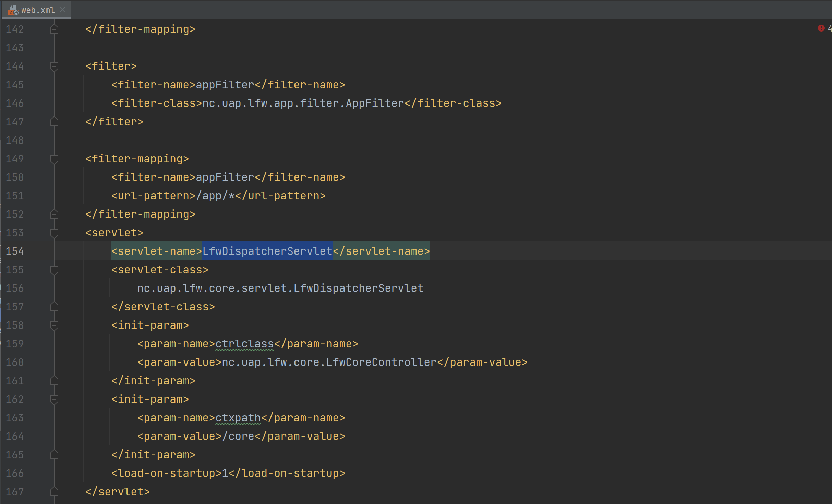The height and width of the screenshot is (504, 832).
Task: Click the red error indicator icon
Action: tap(821, 28)
